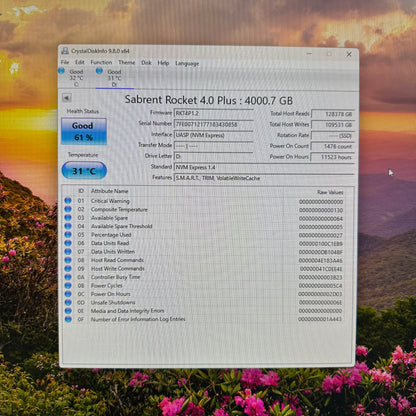Image resolution: width=416 pixels, height=416 pixels.
Task: Close the CrystalDiskInfo window
Action: (349, 54)
